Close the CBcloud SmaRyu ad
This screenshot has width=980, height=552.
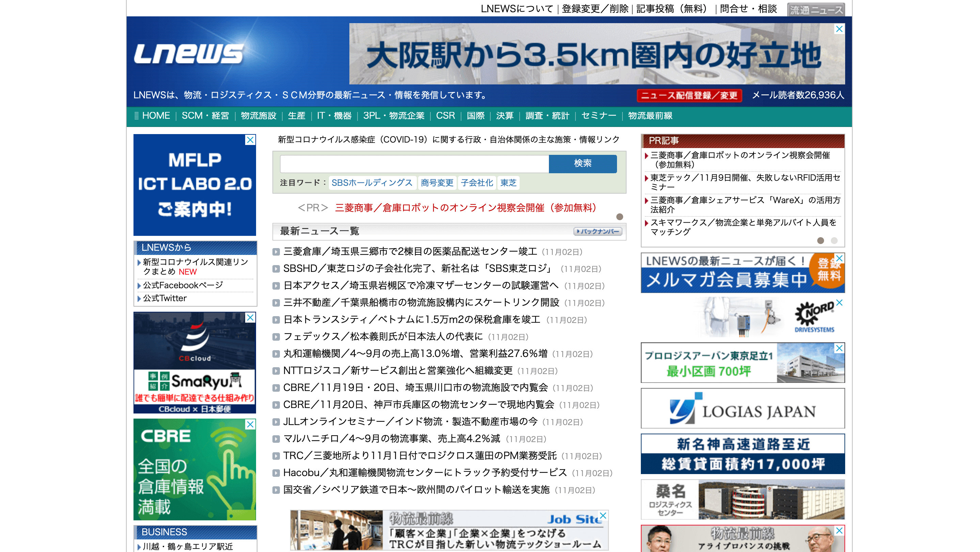(250, 318)
